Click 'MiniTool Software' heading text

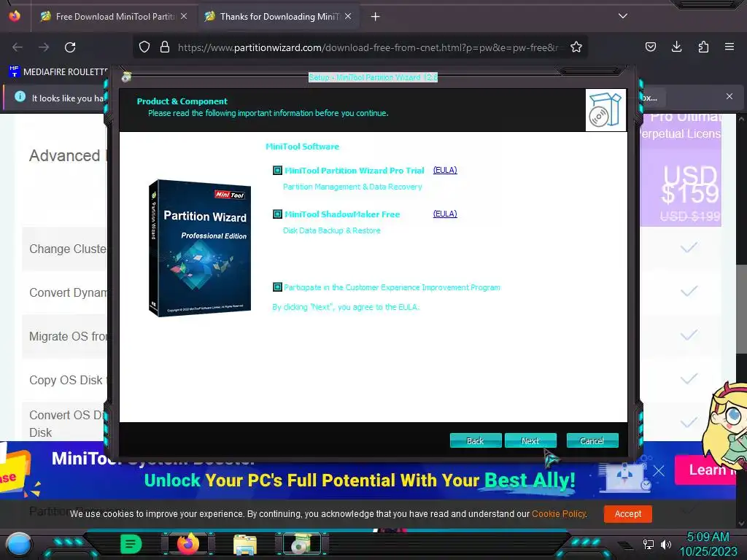click(x=302, y=147)
